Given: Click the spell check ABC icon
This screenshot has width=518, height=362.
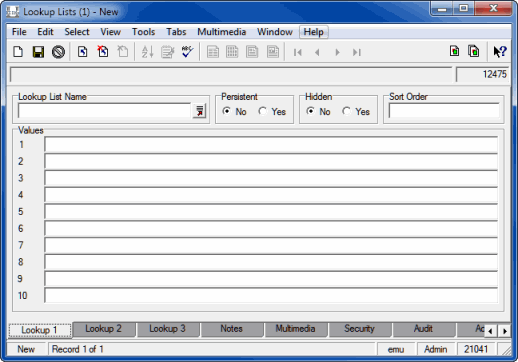Looking at the screenshot, I should [x=187, y=52].
